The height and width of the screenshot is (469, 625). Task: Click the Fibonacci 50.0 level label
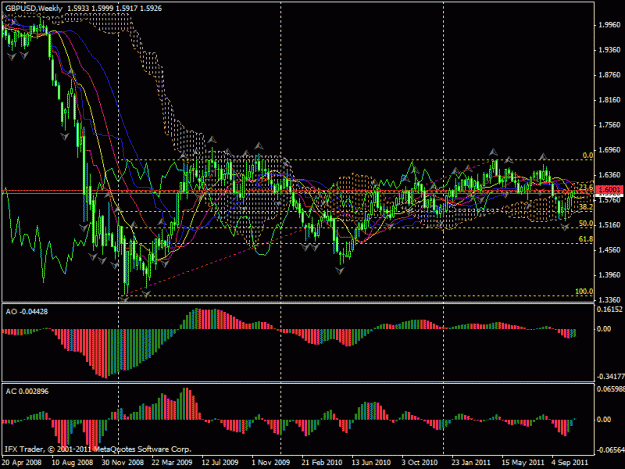(586, 224)
